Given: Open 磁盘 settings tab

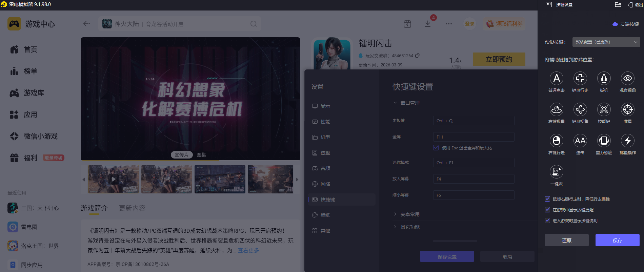Looking at the screenshot, I should click(342, 153).
